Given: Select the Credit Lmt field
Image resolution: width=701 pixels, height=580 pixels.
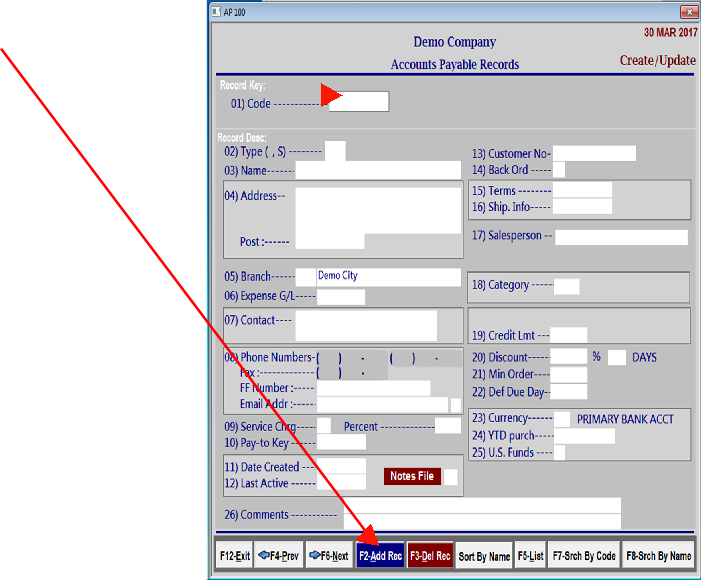Looking at the screenshot, I should [569, 335].
